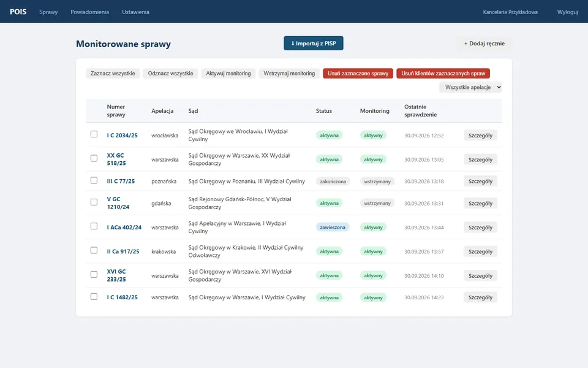588x368 pixels.
Task: Check the III C 77/25 case checkbox
Action: click(94, 180)
